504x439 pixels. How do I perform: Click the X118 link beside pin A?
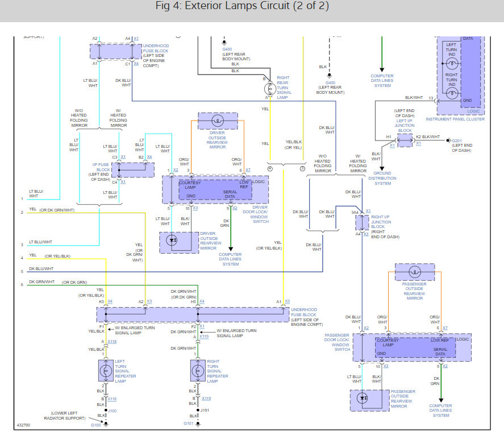click(x=112, y=342)
